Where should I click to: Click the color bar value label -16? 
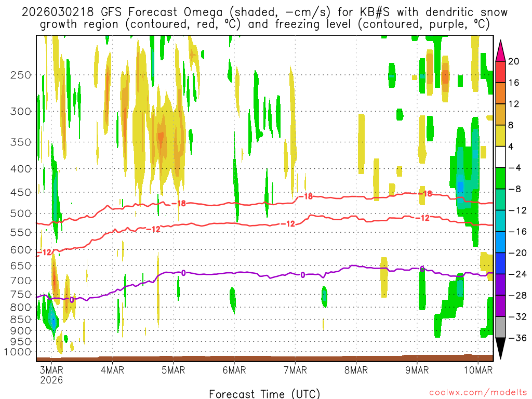(517, 231)
